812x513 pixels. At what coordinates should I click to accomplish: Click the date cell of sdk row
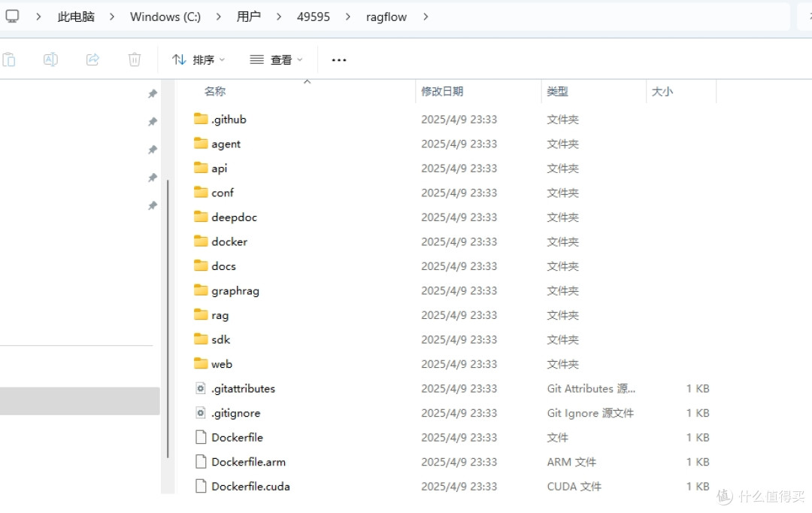(x=459, y=339)
